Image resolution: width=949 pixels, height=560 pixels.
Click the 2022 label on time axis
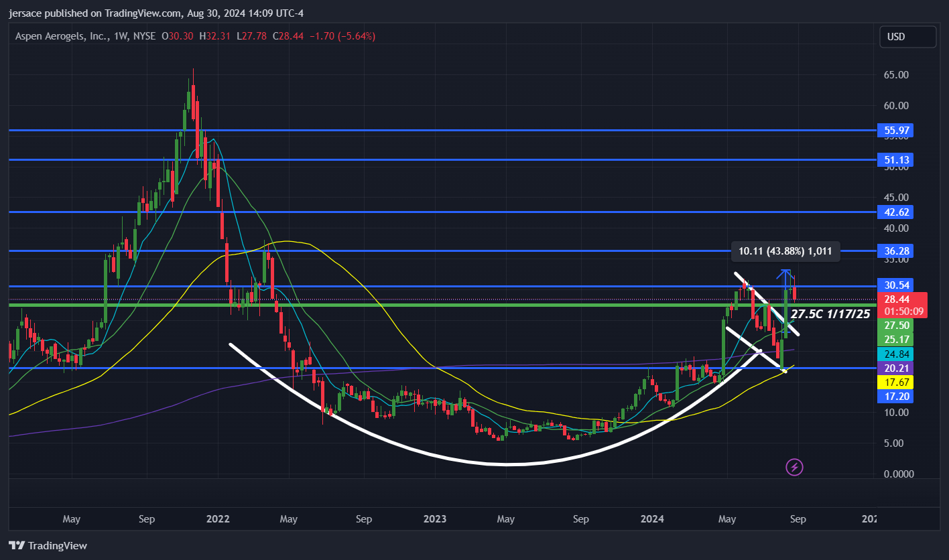[x=218, y=519]
